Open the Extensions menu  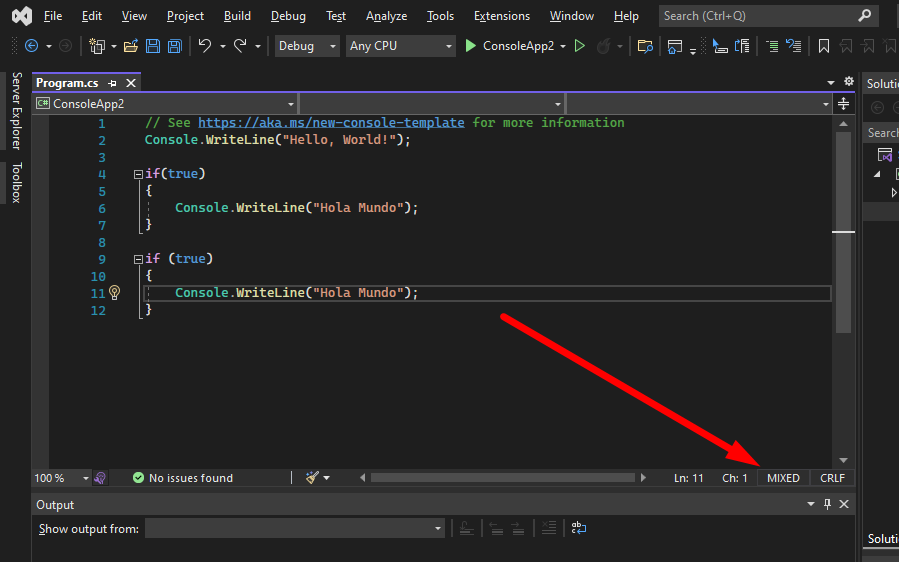(x=502, y=16)
